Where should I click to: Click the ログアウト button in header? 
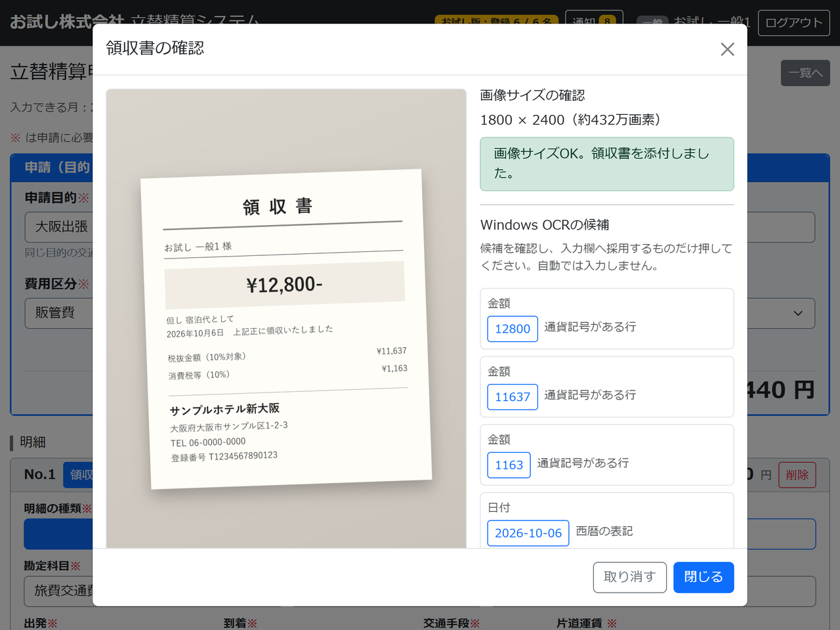point(794,23)
